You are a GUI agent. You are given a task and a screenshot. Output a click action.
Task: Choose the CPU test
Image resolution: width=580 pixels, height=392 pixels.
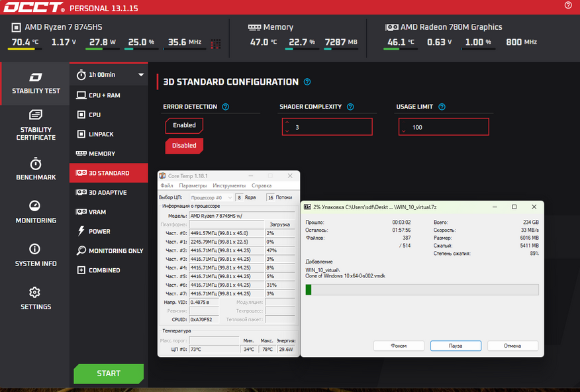pyautogui.click(x=109, y=115)
